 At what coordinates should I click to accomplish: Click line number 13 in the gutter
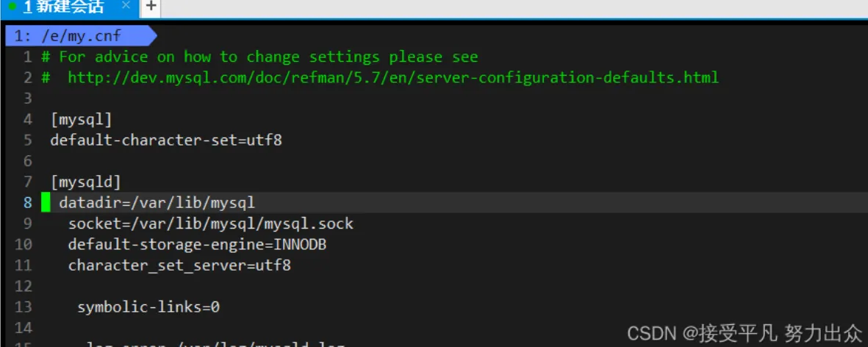pos(23,307)
